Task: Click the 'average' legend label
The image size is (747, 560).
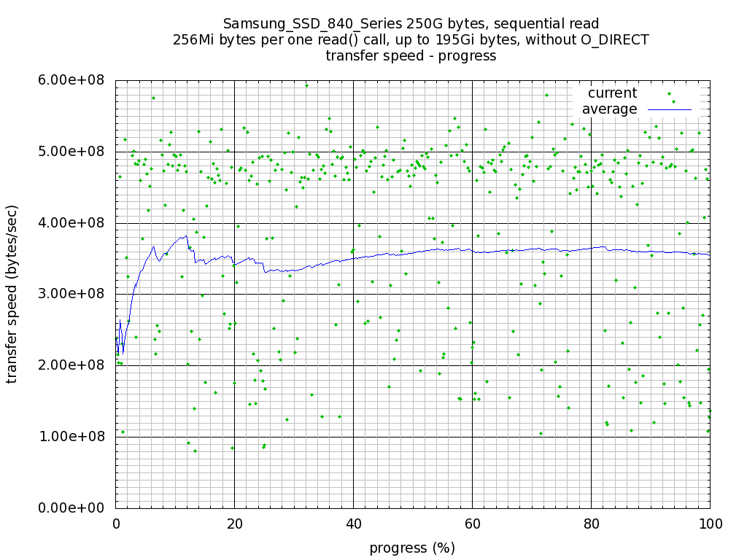Action: (x=609, y=109)
